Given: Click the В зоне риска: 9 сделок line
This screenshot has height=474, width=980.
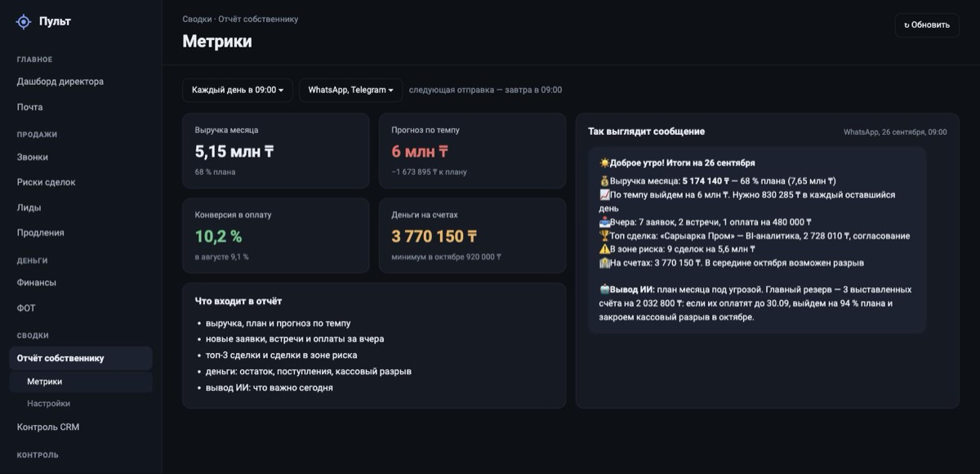Looking at the screenshot, I should (677, 249).
